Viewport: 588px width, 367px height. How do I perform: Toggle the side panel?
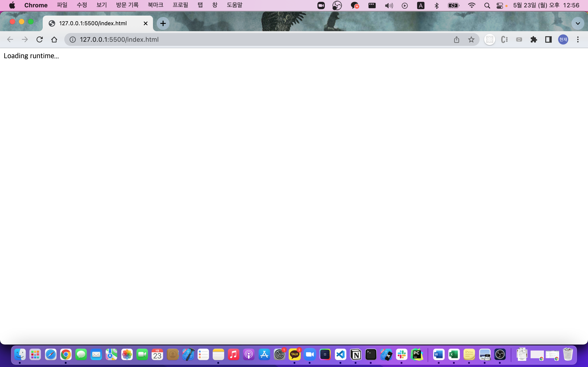[x=548, y=39]
